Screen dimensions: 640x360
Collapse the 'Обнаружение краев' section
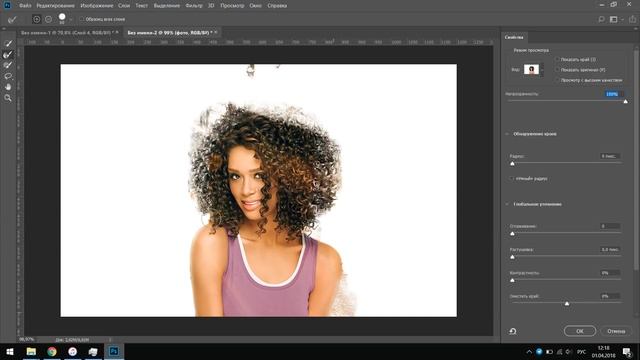pyautogui.click(x=507, y=134)
